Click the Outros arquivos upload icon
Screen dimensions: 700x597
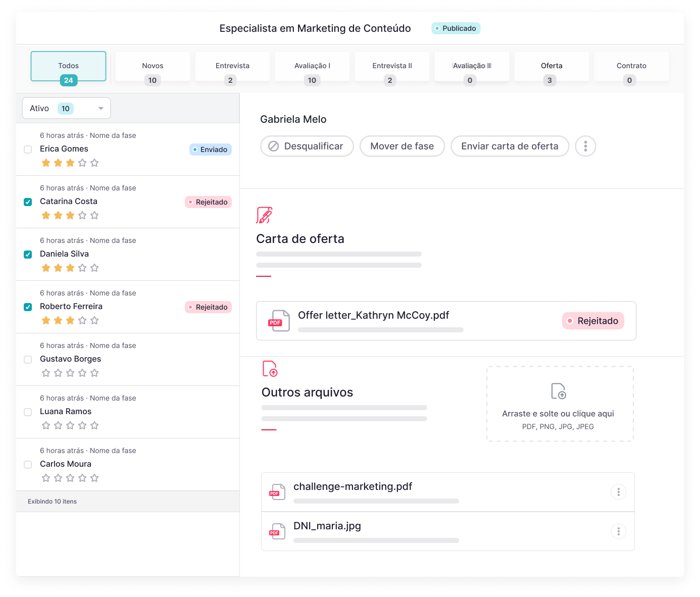[270, 369]
